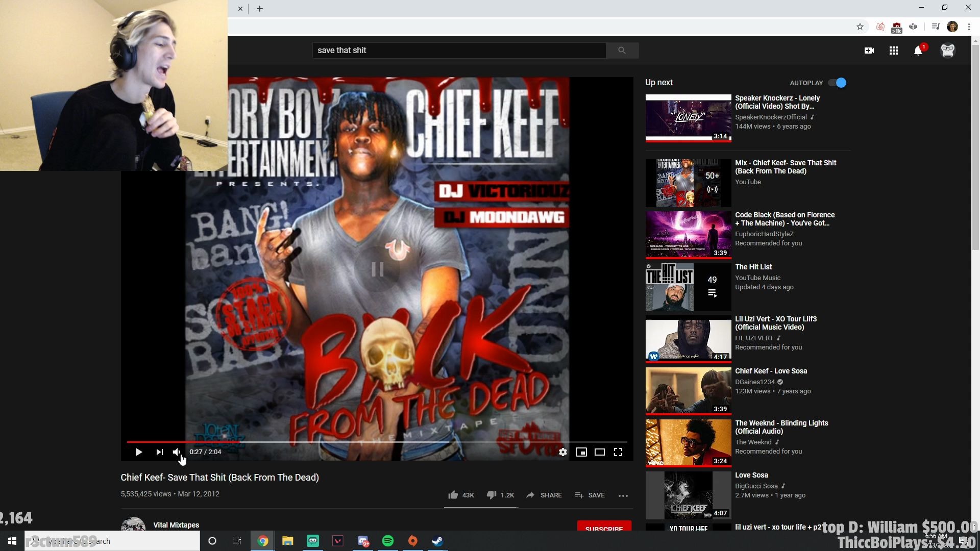This screenshot has height=551, width=980.
Task: Open the more actions ellipsis menu below the video
Action: pos(623,495)
